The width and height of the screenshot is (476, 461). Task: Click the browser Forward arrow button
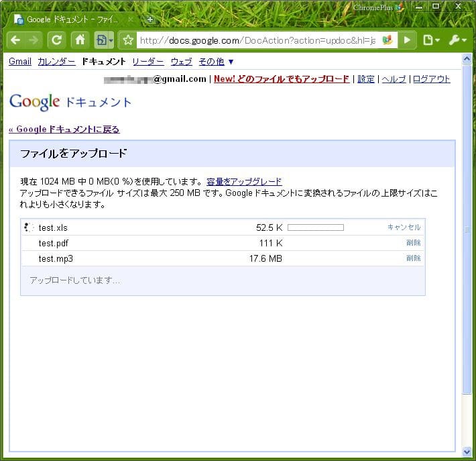click(34, 40)
